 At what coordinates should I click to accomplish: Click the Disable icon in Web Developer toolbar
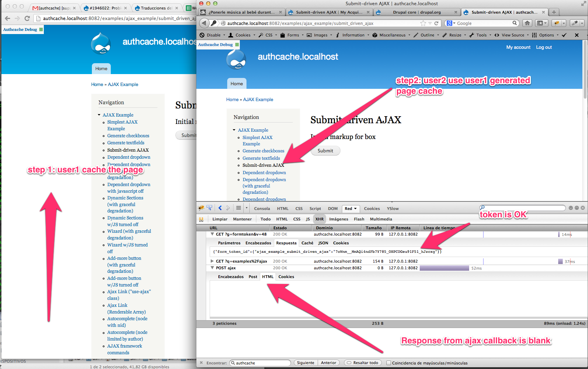(202, 35)
